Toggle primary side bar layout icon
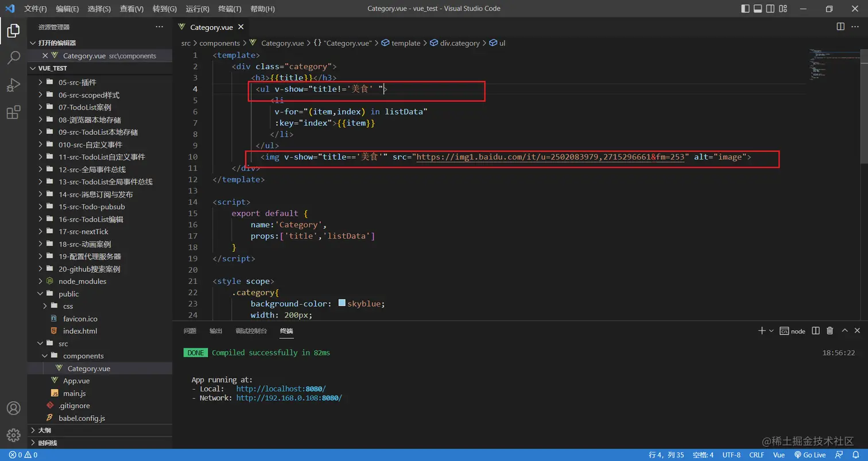The width and height of the screenshot is (868, 461). click(x=746, y=9)
